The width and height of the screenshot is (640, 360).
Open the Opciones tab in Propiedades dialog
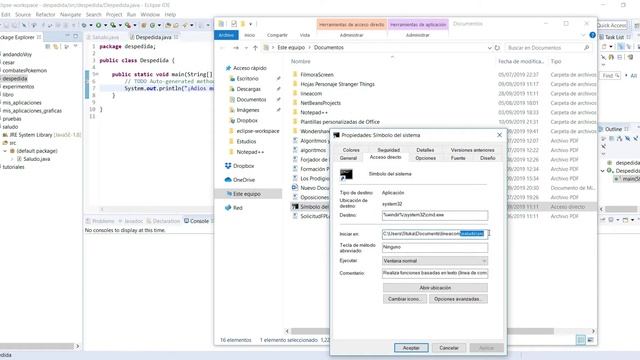tap(425, 158)
